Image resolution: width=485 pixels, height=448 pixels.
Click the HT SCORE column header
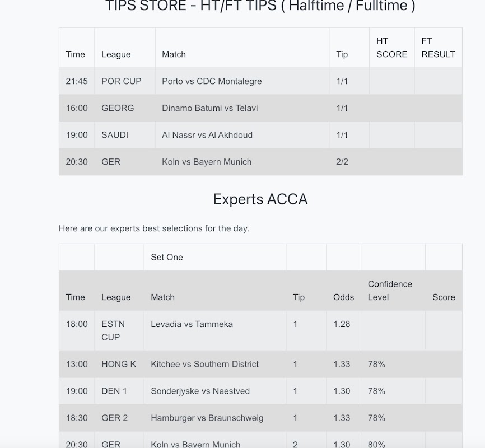[x=391, y=48]
